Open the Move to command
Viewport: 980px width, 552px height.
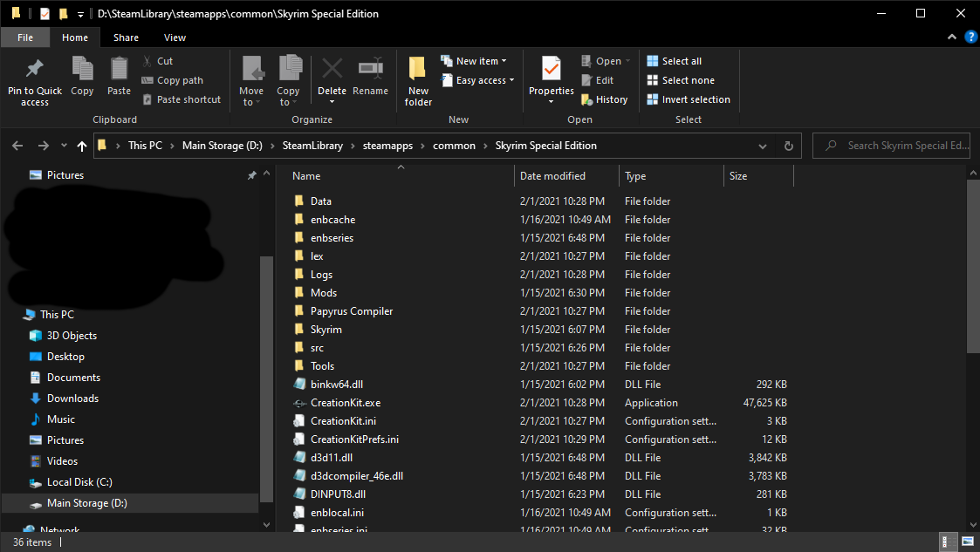pyautogui.click(x=251, y=81)
